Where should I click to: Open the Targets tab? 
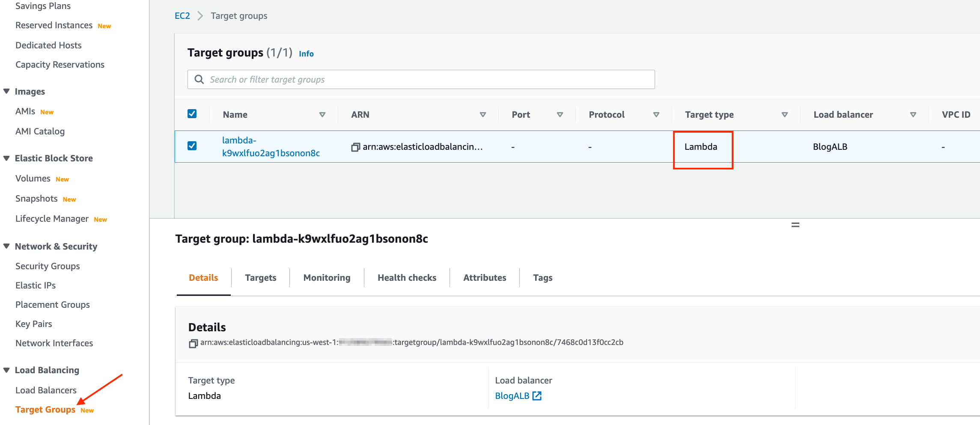[x=261, y=278]
